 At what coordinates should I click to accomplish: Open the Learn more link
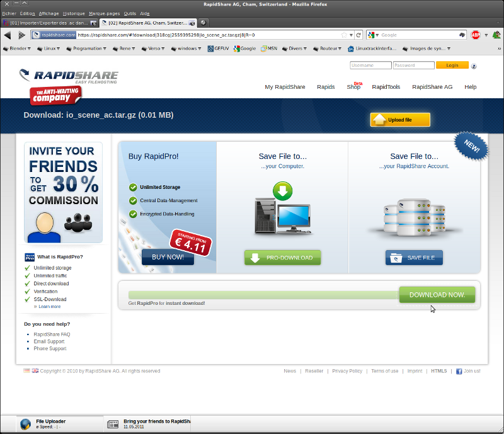50,307
